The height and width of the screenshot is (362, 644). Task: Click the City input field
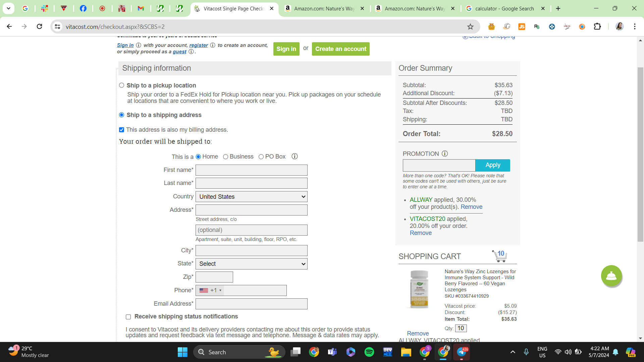[251, 250]
